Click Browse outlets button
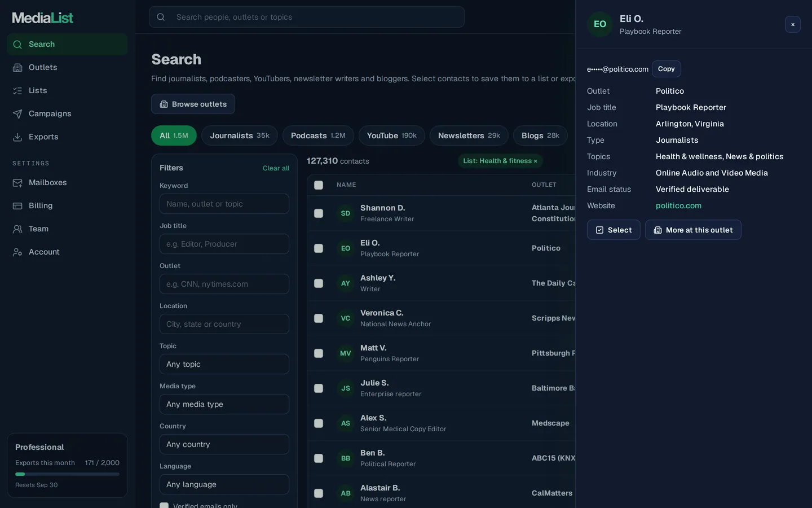812x508 pixels. point(193,104)
